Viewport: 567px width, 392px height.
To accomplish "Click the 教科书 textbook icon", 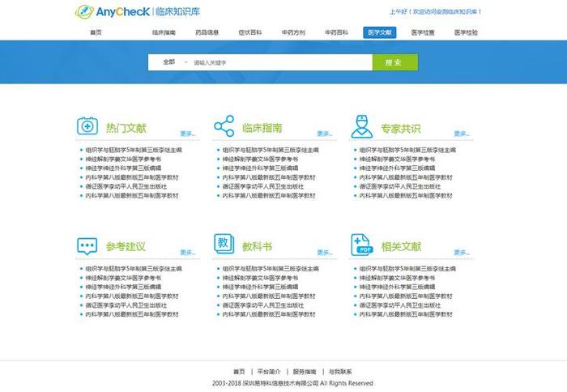I will [224, 243].
